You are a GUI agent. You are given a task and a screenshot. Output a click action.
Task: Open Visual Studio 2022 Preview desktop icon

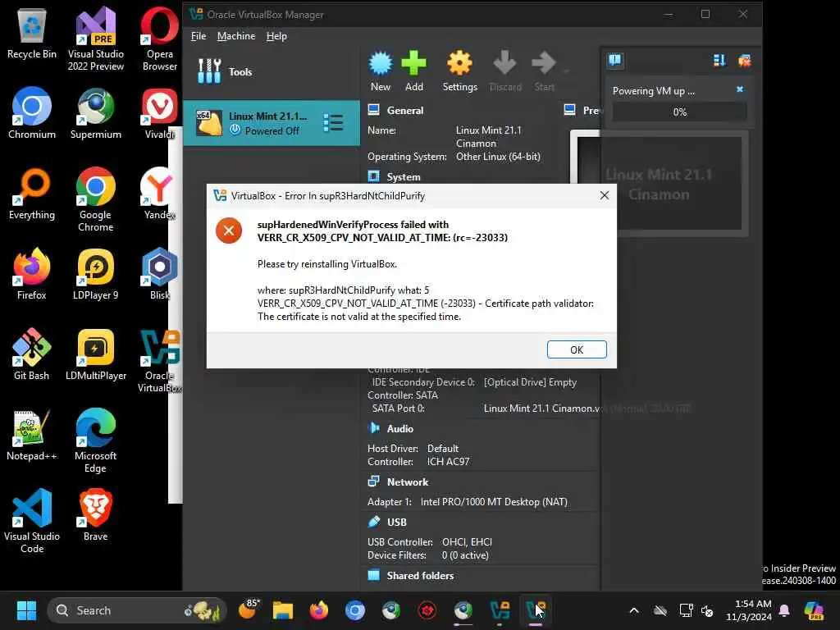(x=96, y=39)
